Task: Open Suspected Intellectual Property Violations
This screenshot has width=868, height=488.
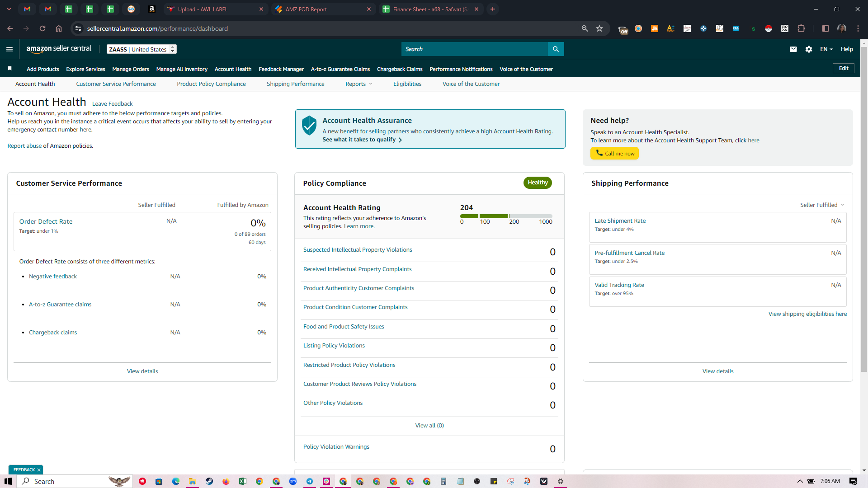Action: (x=358, y=250)
